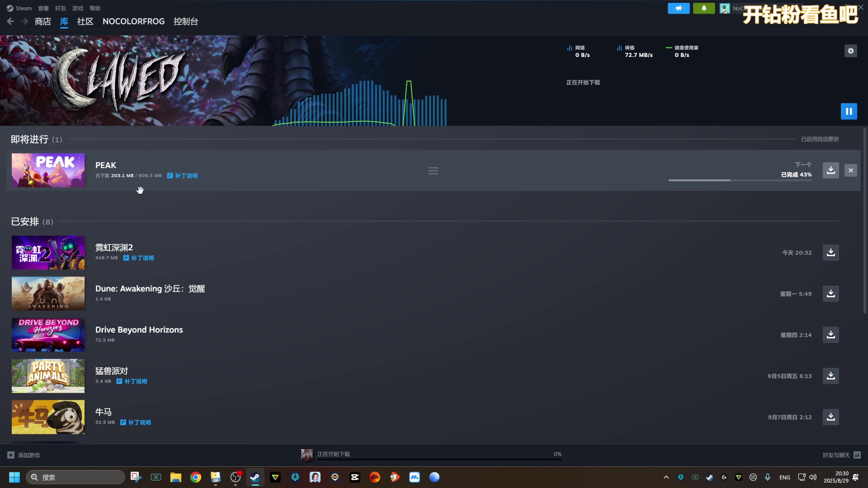Click bottom download status progress bar
The width and height of the screenshot is (868, 488).
tap(439, 459)
